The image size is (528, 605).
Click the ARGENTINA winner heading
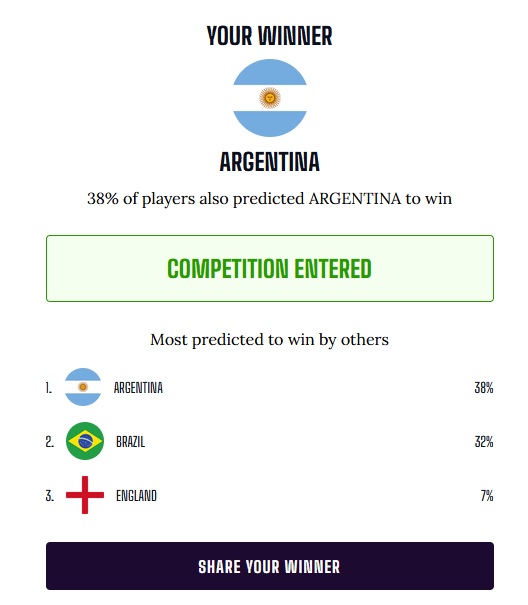click(x=270, y=162)
